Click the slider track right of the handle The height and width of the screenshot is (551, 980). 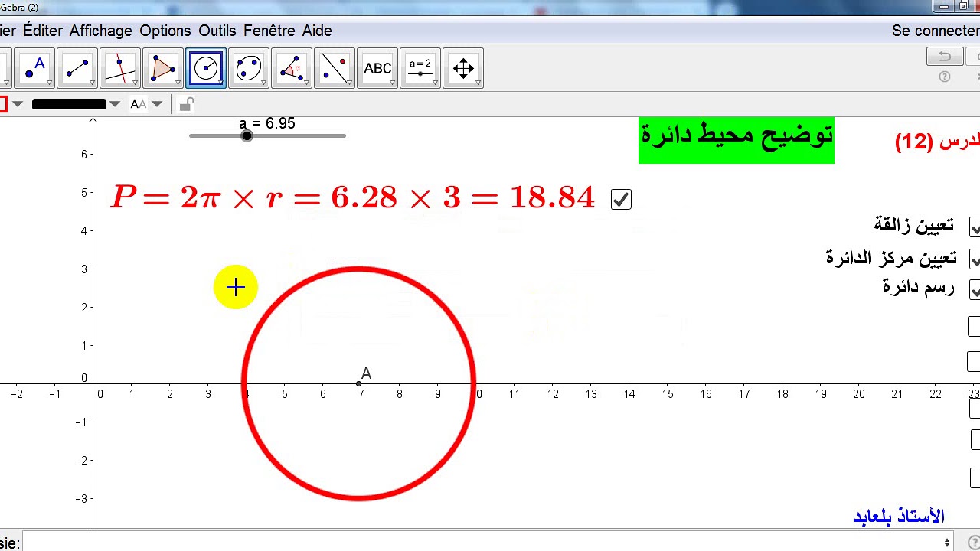[299, 135]
